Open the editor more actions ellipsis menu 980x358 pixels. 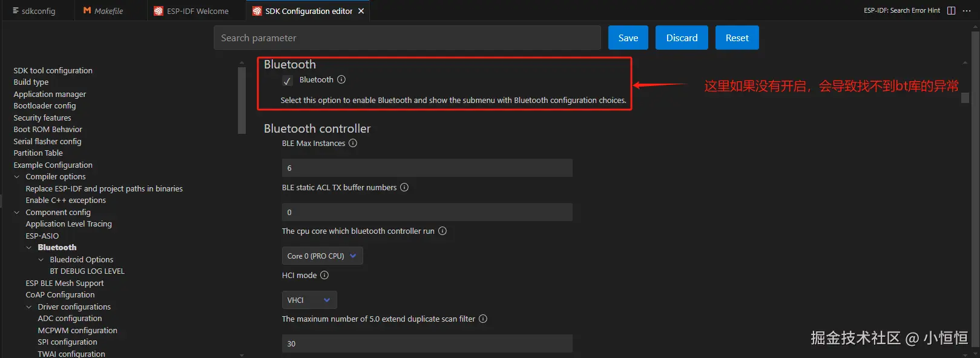click(x=967, y=10)
